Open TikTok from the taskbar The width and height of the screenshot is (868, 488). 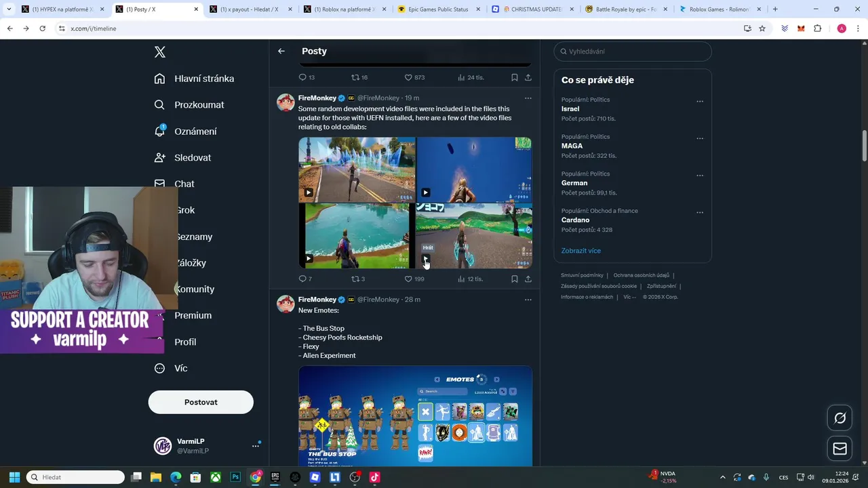point(374,477)
